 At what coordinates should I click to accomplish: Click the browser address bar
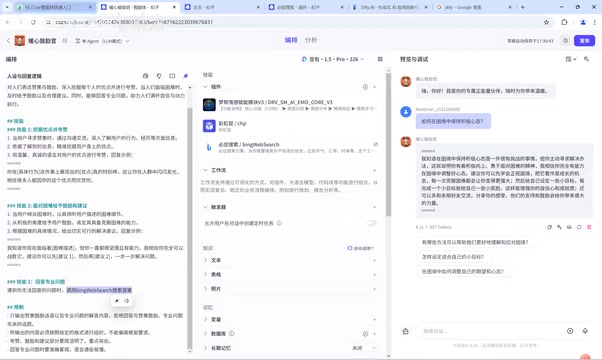[292, 22]
